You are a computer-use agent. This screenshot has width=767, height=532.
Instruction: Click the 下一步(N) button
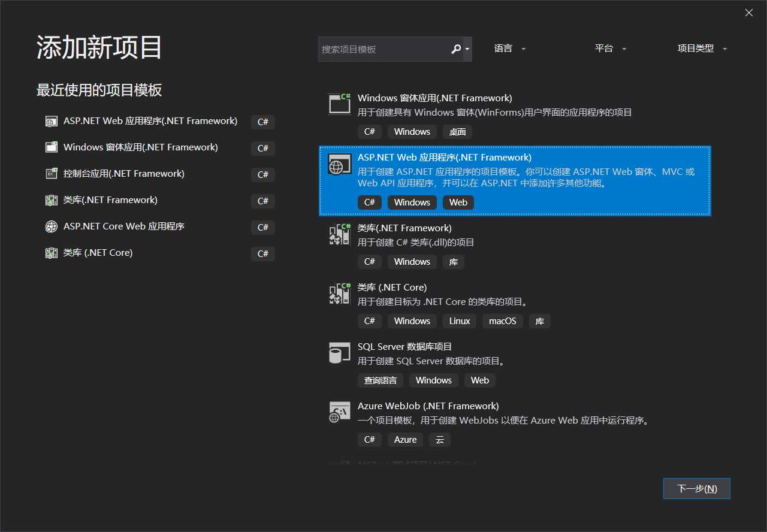coord(697,488)
